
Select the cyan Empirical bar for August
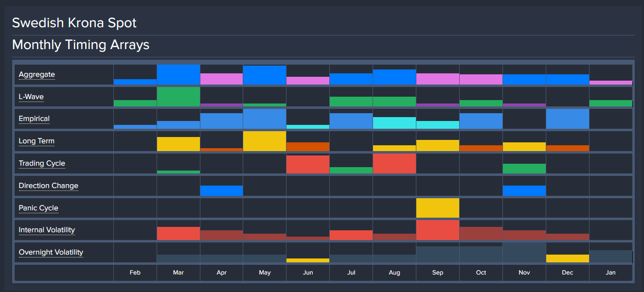(394, 123)
